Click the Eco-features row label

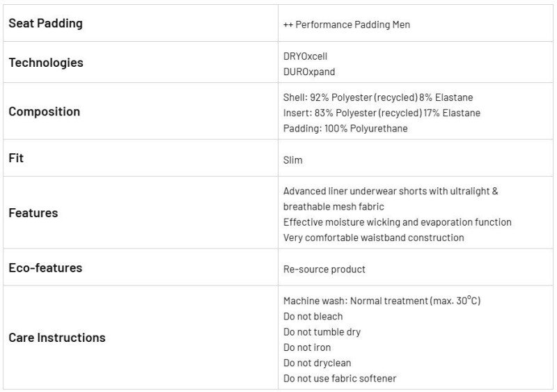[x=45, y=267]
